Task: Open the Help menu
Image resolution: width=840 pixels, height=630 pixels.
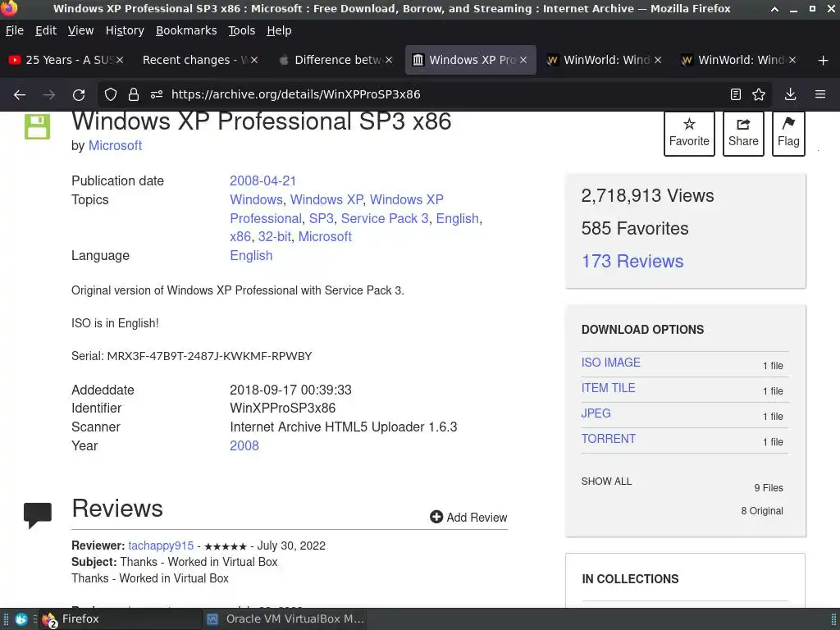Action: pyautogui.click(x=279, y=30)
